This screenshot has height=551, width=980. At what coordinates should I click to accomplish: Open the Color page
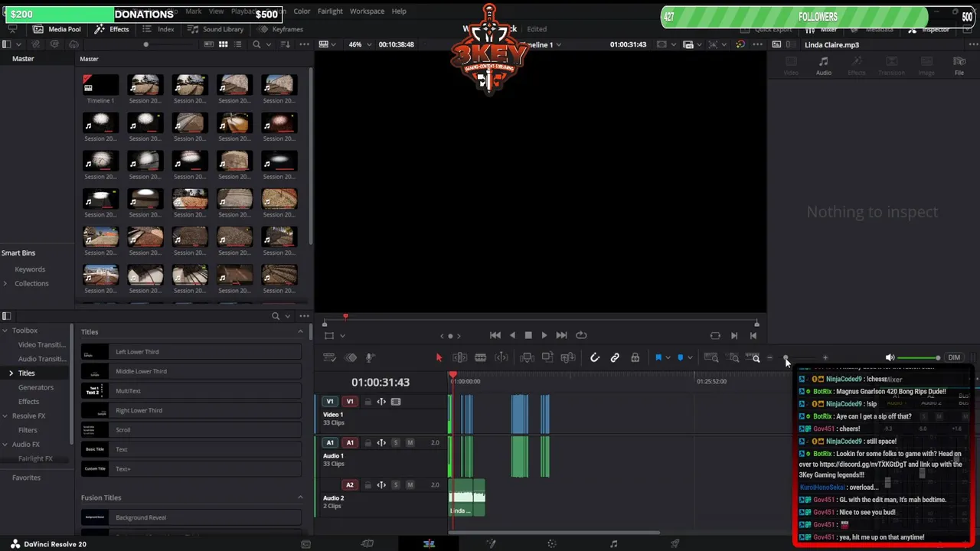(x=552, y=543)
